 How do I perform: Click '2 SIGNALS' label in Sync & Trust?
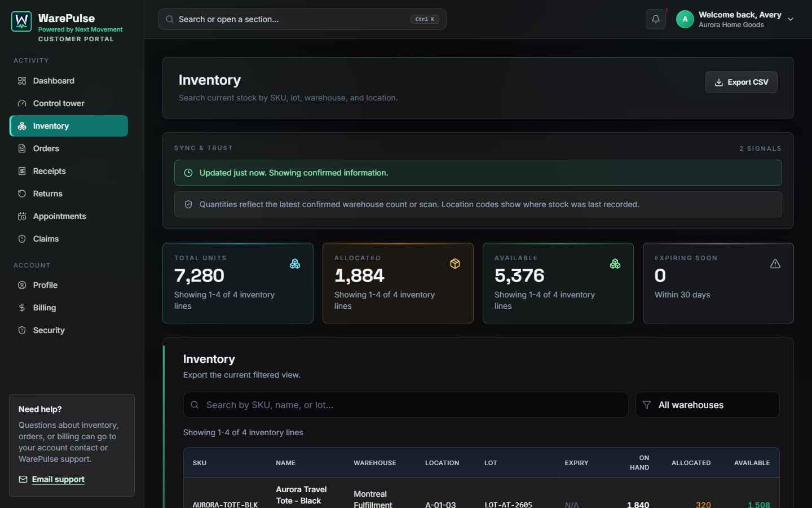[761, 148]
